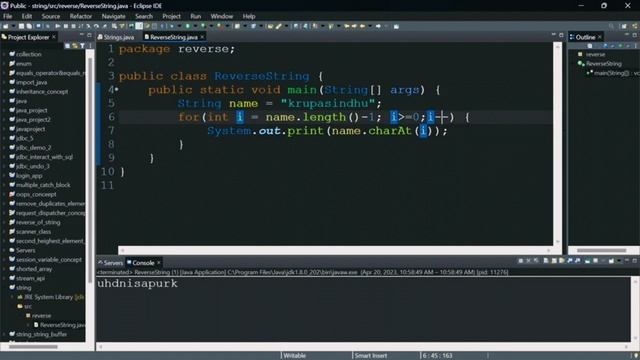This screenshot has height=360, width=640.
Task: Click the Search icon at toolbar right
Action: click(x=611, y=26)
